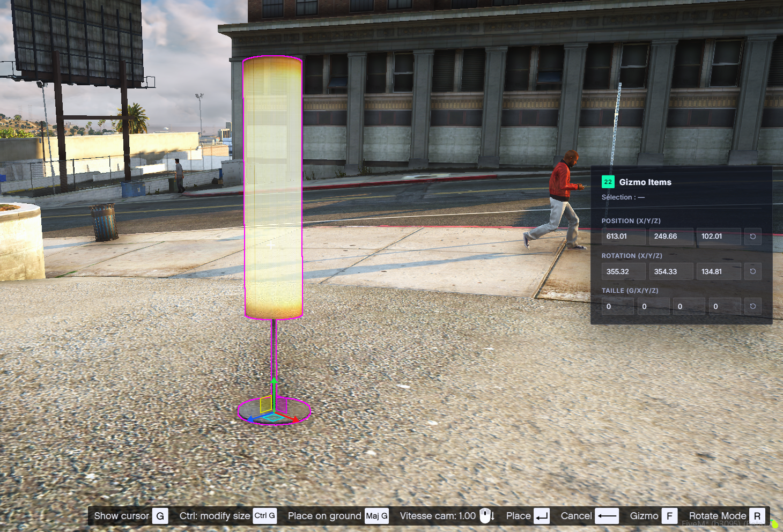The image size is (783, 532).
Task: Click the taille G field
Action: tap(618, 306)
